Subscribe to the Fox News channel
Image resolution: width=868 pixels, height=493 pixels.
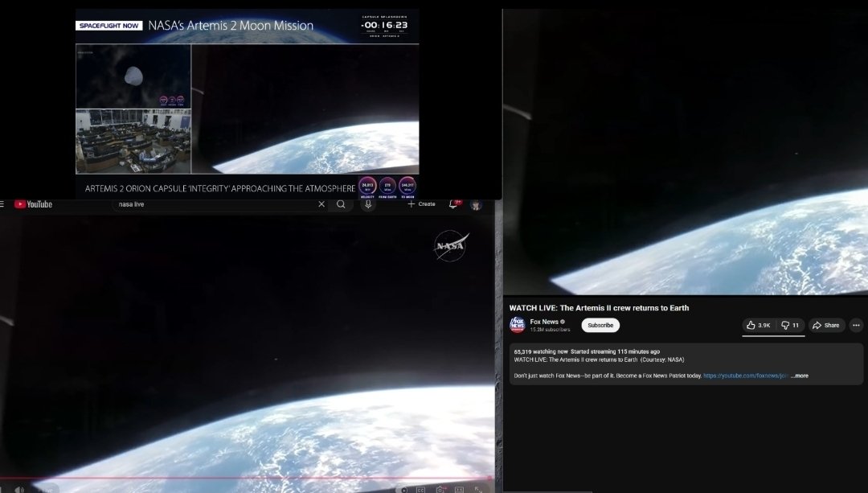point(600,325)
